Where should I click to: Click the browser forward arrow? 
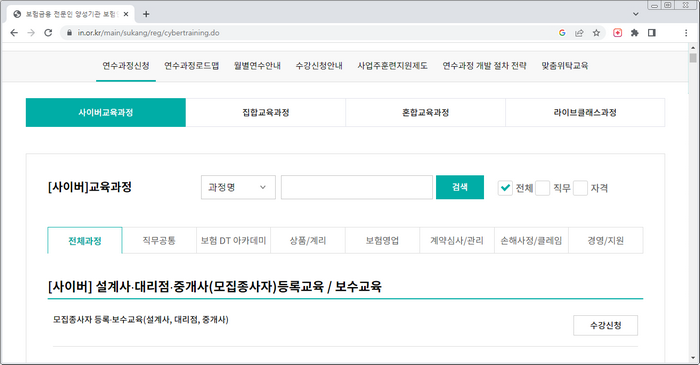pyautogui.click(x=31, y=33)
